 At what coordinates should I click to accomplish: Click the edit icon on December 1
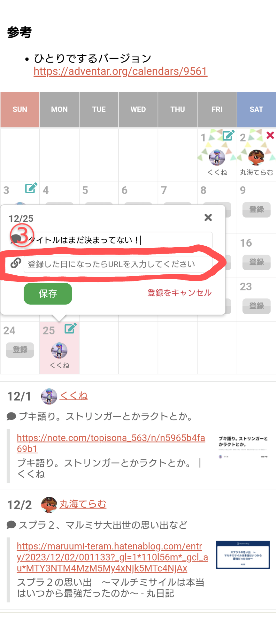228,135
